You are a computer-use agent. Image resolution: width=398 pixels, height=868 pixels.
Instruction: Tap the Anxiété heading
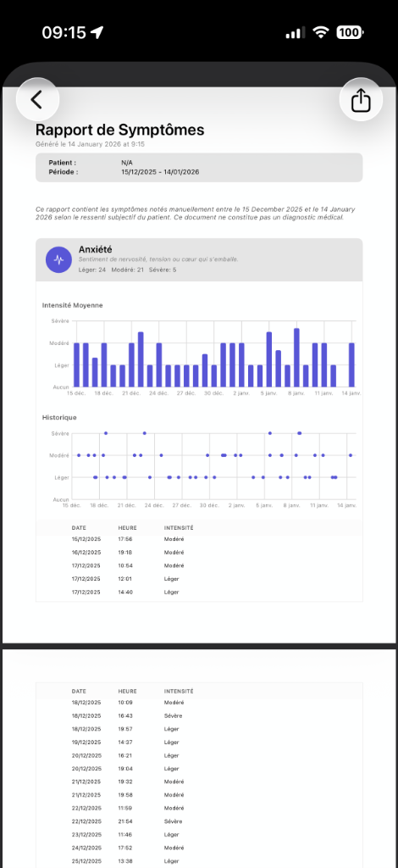95,250
